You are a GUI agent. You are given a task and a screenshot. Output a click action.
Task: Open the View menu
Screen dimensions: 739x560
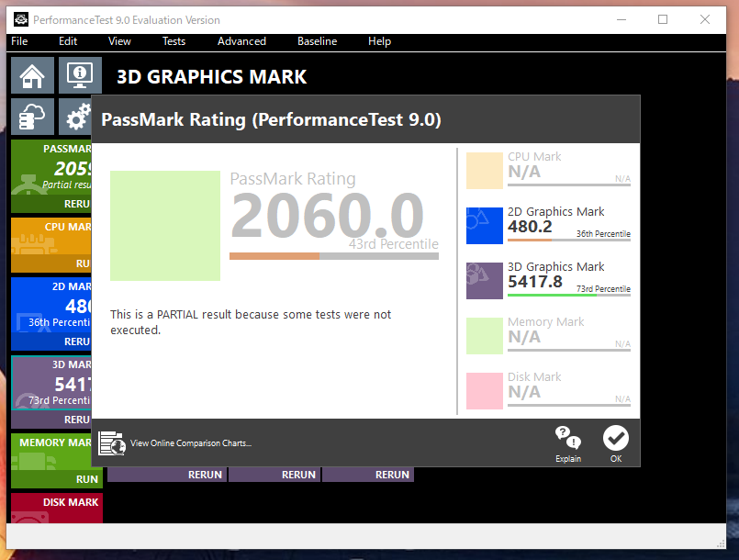click(x=119, y=41)
